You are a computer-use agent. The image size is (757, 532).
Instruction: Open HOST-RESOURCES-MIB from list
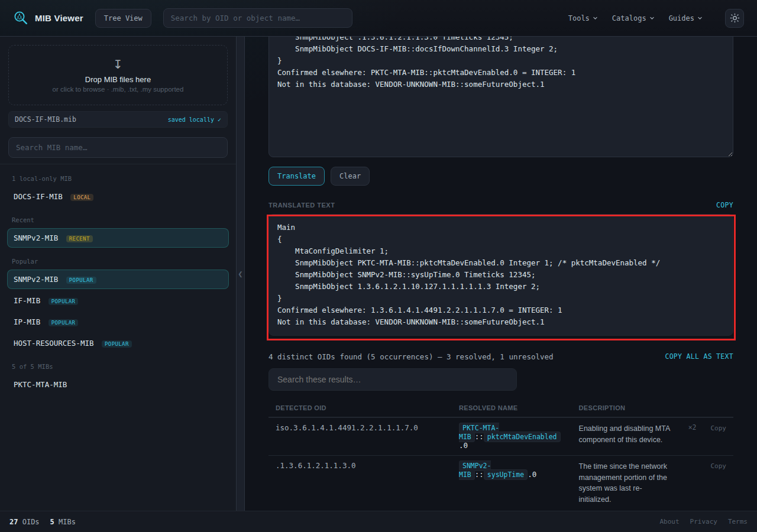[x=118, y=343]
